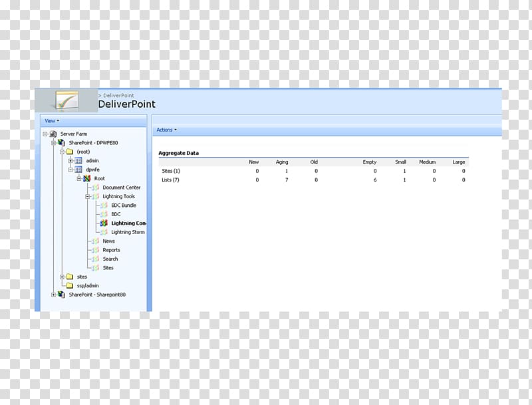Expand the SharePoint - Sharepoint80 node

tap(54, 295)
